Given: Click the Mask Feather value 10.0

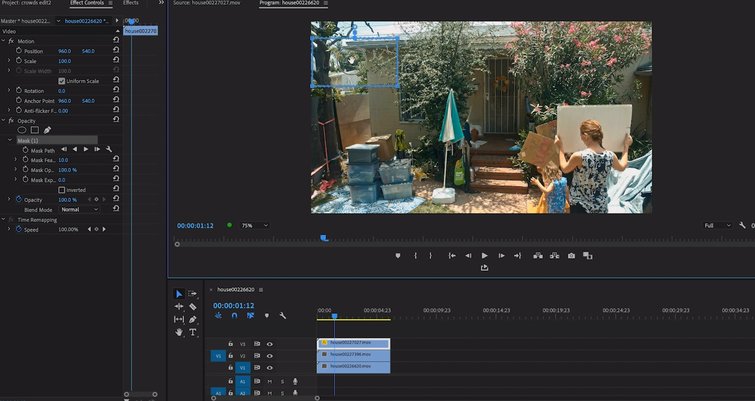Looking at the screenshot, I should (63, 160).
